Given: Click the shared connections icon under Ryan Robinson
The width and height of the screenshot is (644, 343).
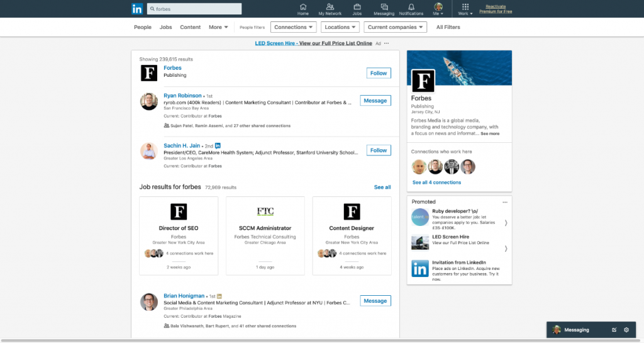Looking at the screenshot, I should pyautogui.click(x=166, y=126).
